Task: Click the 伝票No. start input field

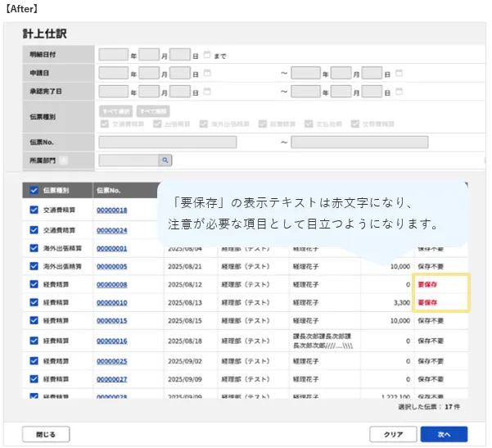Action: 167,143
